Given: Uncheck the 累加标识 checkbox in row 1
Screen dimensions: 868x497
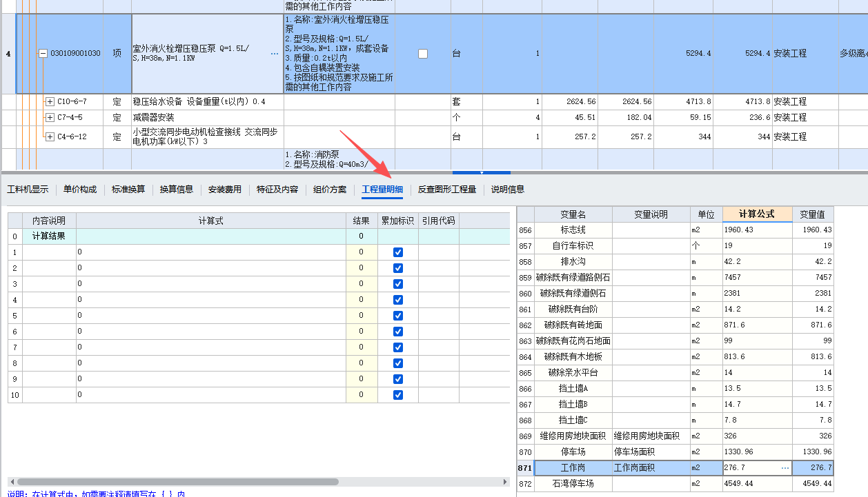Looking at the screenshot, I should (398, 252).
